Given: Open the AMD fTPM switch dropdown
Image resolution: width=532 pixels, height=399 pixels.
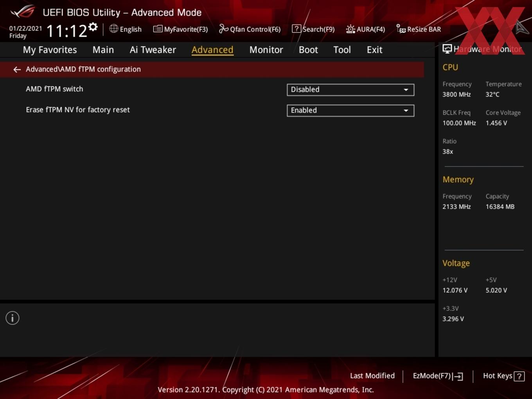Looking at the screenshot, I should pyautogui.click(x=350, y=90).
